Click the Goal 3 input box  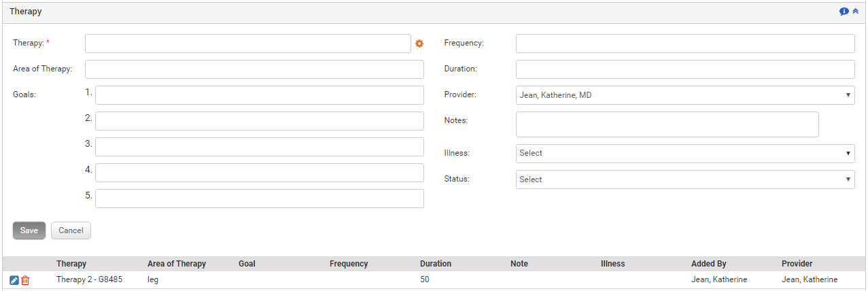click(259, 147)
